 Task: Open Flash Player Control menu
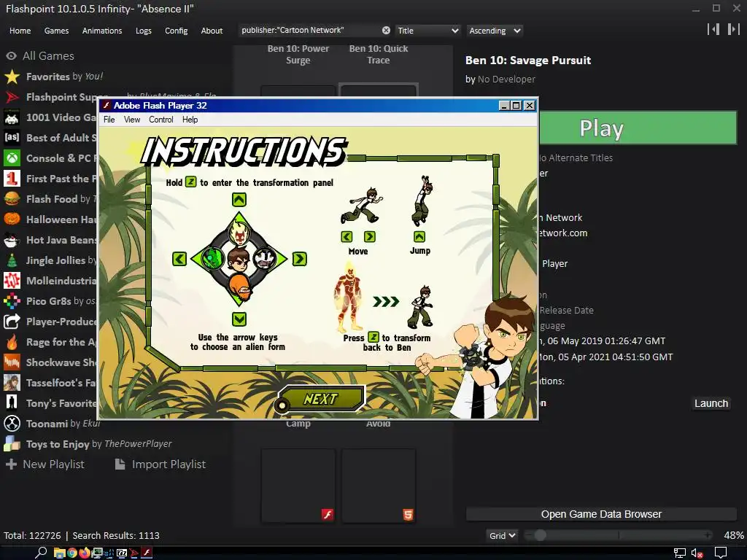tap(161, 120)
